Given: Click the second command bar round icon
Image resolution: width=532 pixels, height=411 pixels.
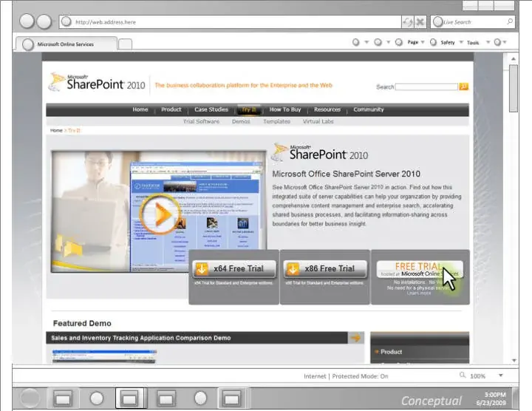Looking at the screenshot, I should [378, 42].
